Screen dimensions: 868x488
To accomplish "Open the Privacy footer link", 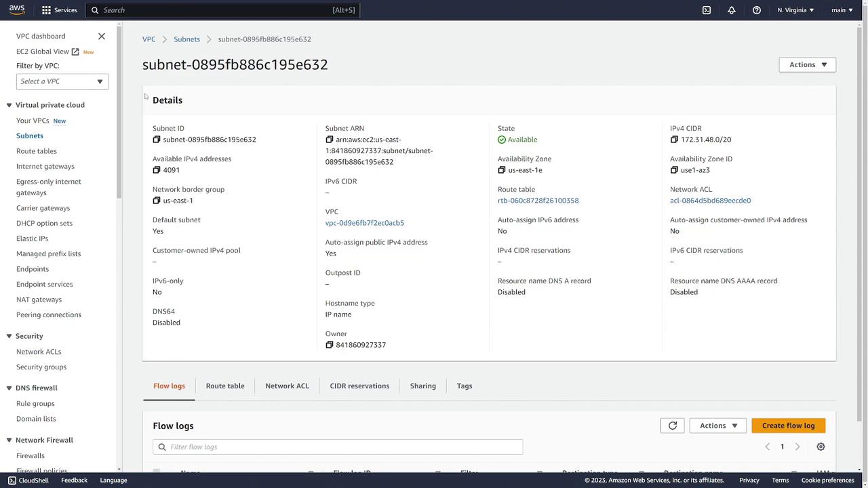I will 749,481.
